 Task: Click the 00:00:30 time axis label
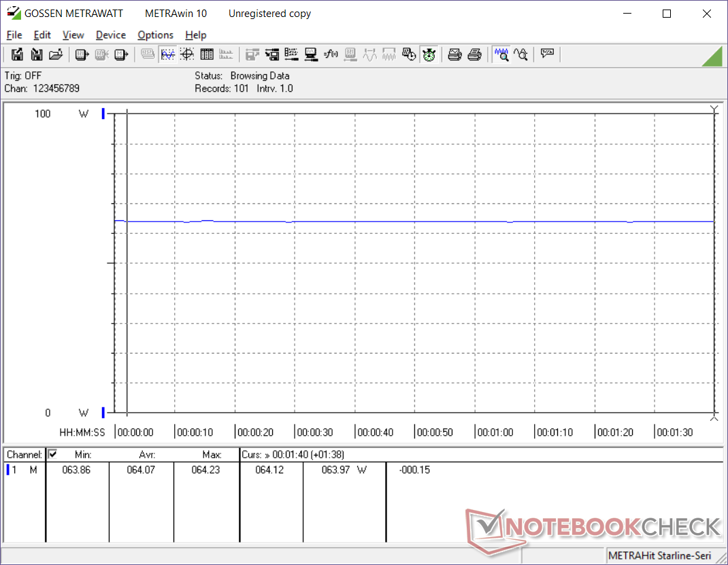315,432
